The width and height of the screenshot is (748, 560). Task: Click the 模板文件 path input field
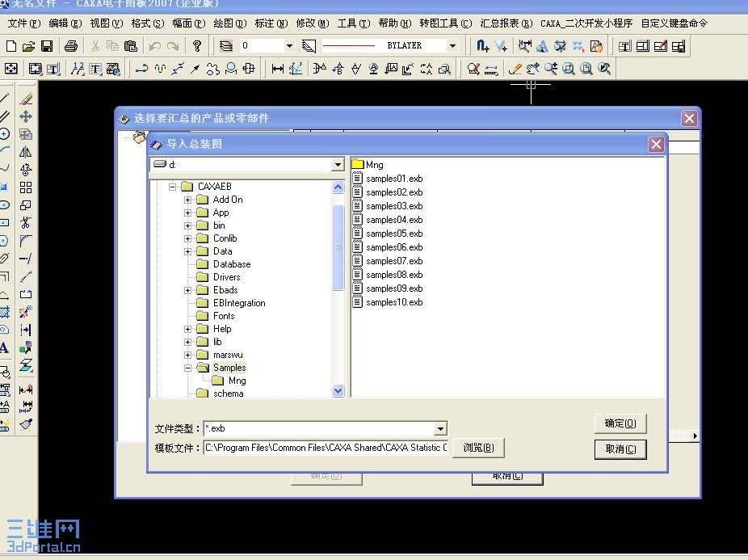point(326,448)
